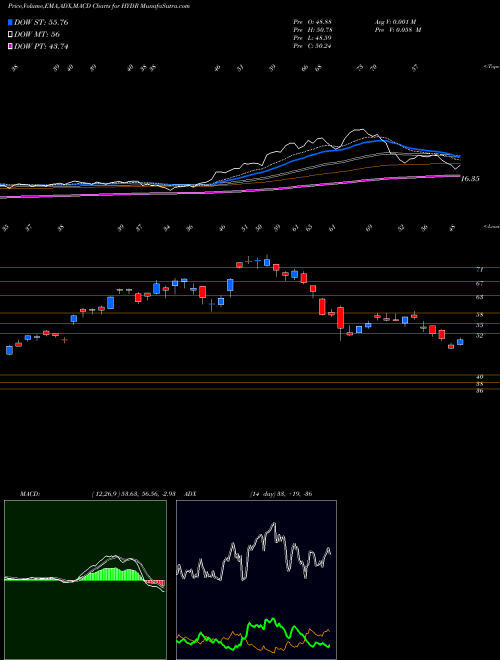The image size is (500, 660).
Task: Click the '<Tops' axis label
Action: click(491, 67)
